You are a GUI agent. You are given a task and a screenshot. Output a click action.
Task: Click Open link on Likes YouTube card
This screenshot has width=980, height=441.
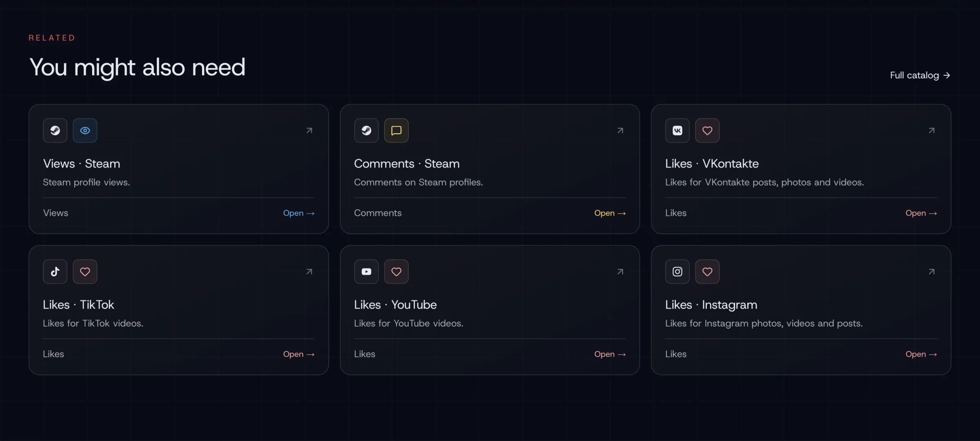[x=610, y=354]
